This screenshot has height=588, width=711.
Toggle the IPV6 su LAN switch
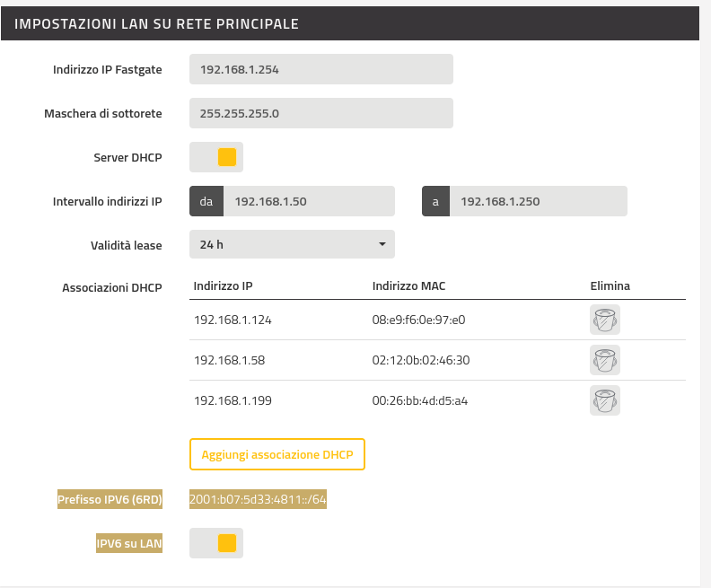point(216,543)
